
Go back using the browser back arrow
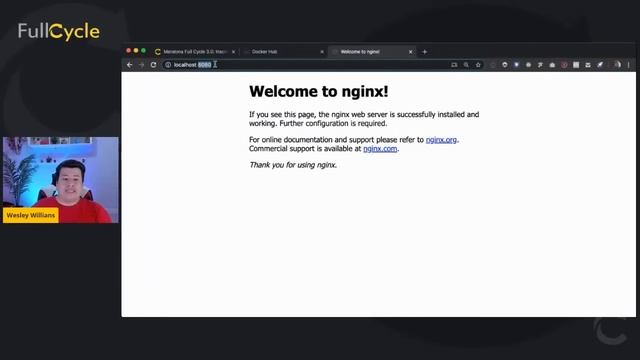(x=129, y=65)
